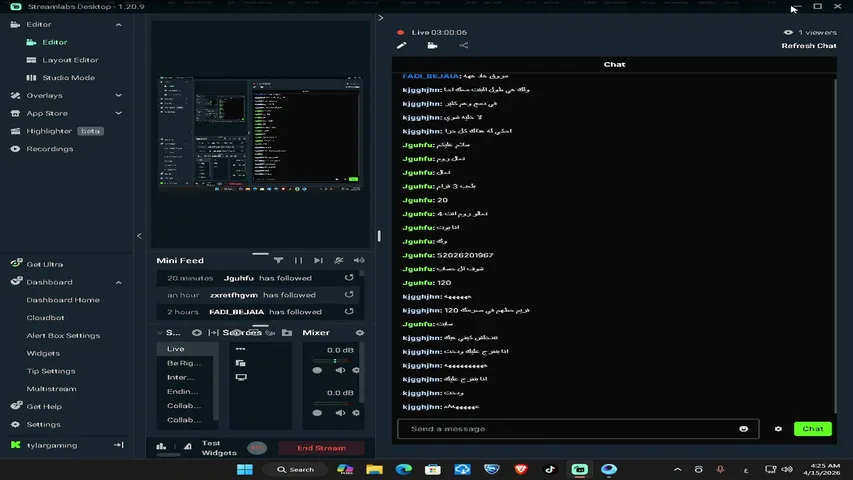The image size is (853, 480).
Task: Select the source shown as three dots
Action: click(240, 349)
